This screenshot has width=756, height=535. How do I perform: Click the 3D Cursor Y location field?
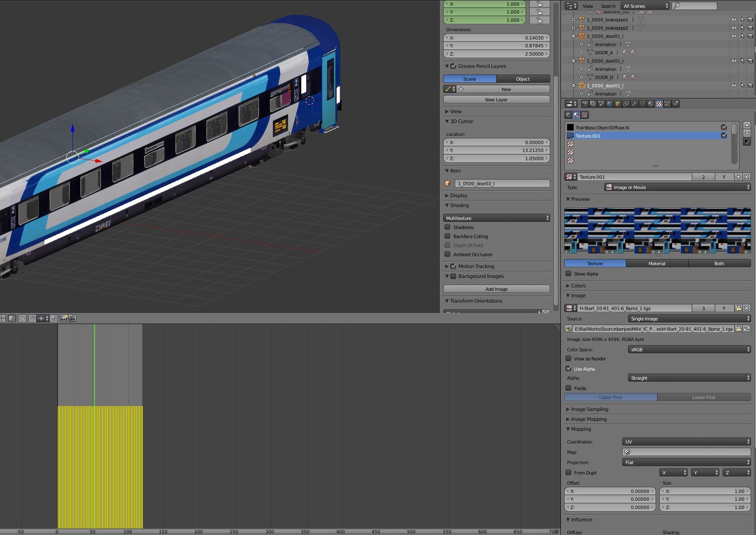(497, 150)
